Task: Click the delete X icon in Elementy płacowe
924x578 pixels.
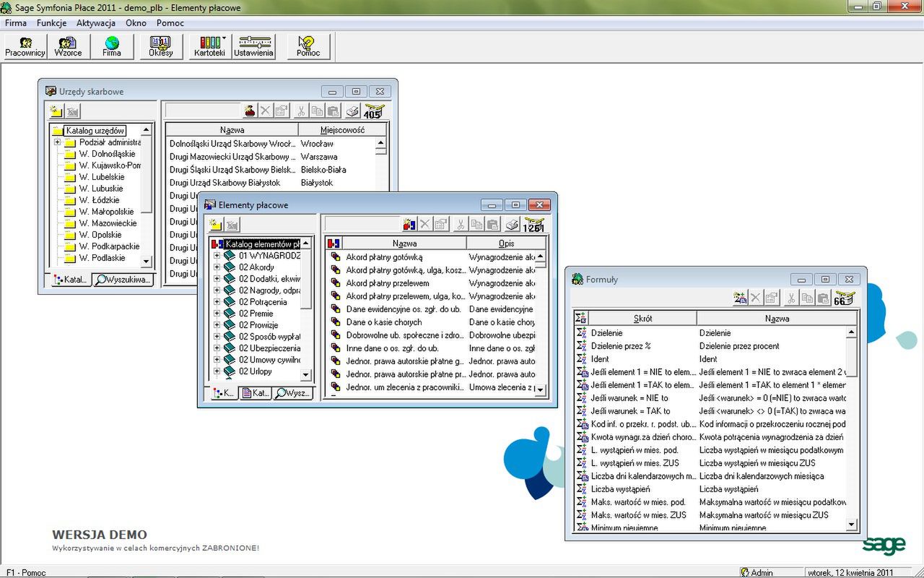Action: point(424,224)
